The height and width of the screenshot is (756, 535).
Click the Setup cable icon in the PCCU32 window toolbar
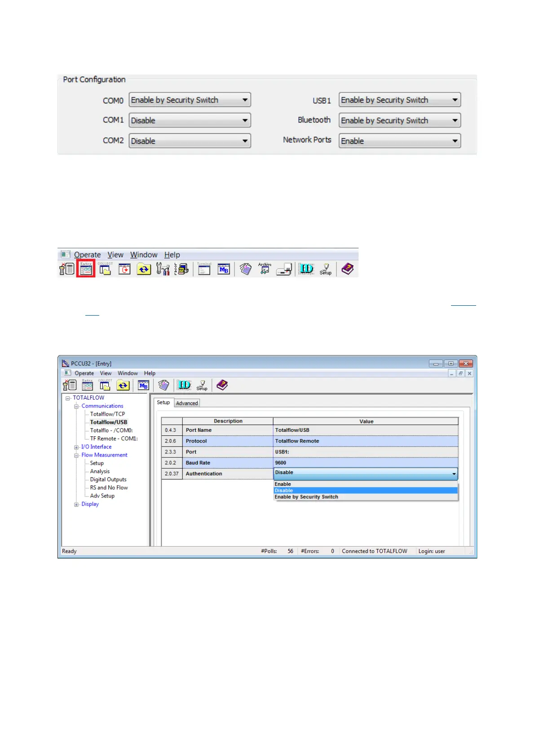tap(202, 385)
